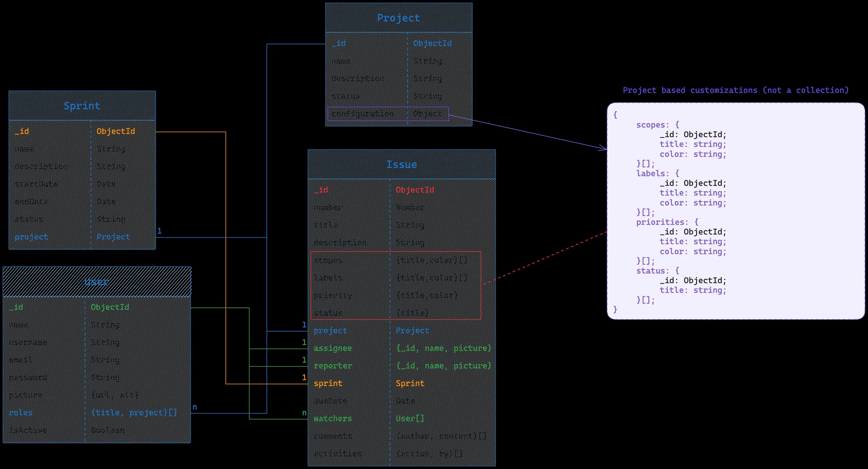Click blue 'ObjectId' type in Project table
The image size is (868, 469).
433,43
